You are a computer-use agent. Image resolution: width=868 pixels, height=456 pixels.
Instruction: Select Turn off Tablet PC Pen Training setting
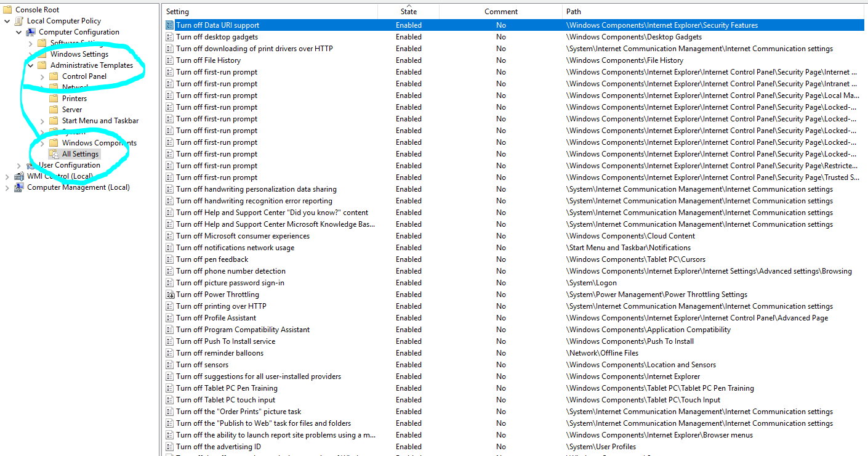(x=227, y=388)
